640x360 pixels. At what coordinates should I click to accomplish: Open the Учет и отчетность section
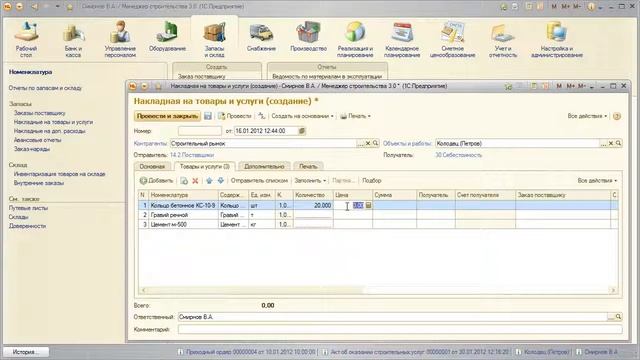pyautogui.click(x=503, y=40)
